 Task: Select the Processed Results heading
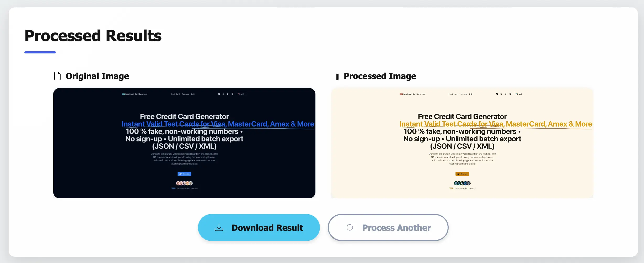pos(93,36)
